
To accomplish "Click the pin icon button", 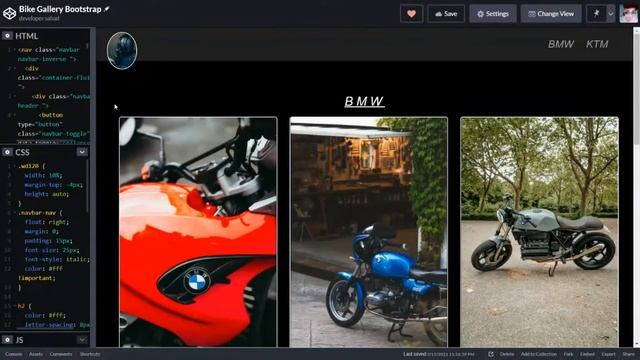I will pos(596,14).
